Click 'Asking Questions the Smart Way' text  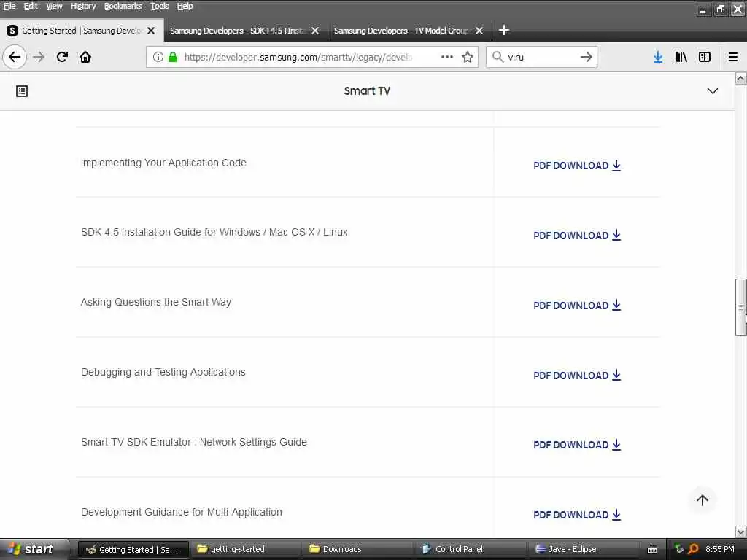tap(156, 302)
